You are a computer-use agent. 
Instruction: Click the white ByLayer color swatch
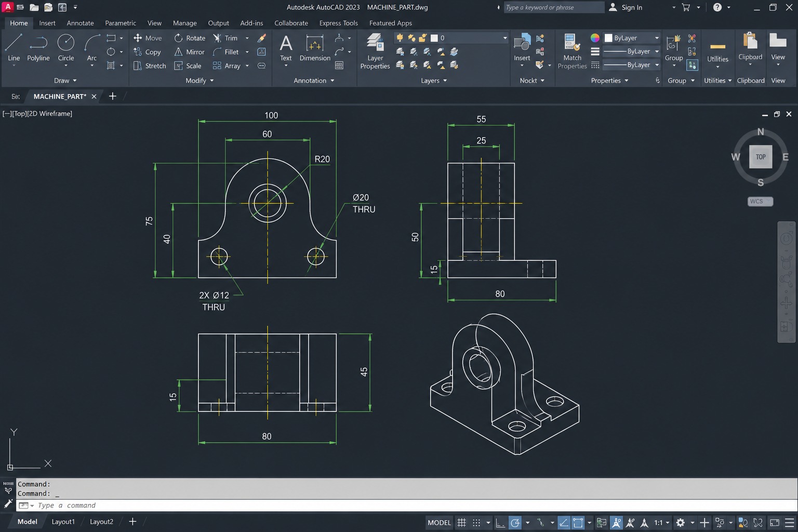pyautogui.click(x=608, y=38)
